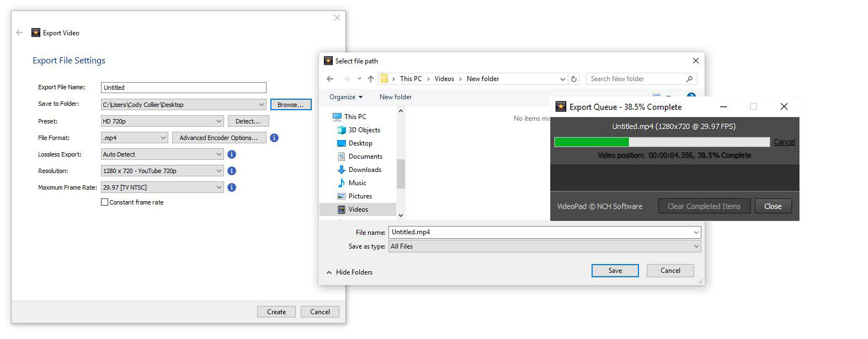This screenshot has height=339, width=868.
Task: Click folder tree scrollbar down arrow
Action: point(401,215)
